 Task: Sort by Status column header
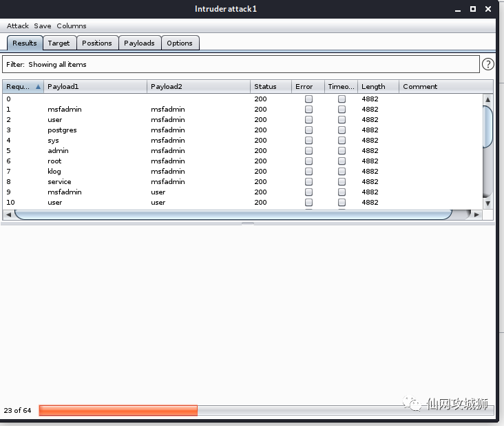[271, 87]
